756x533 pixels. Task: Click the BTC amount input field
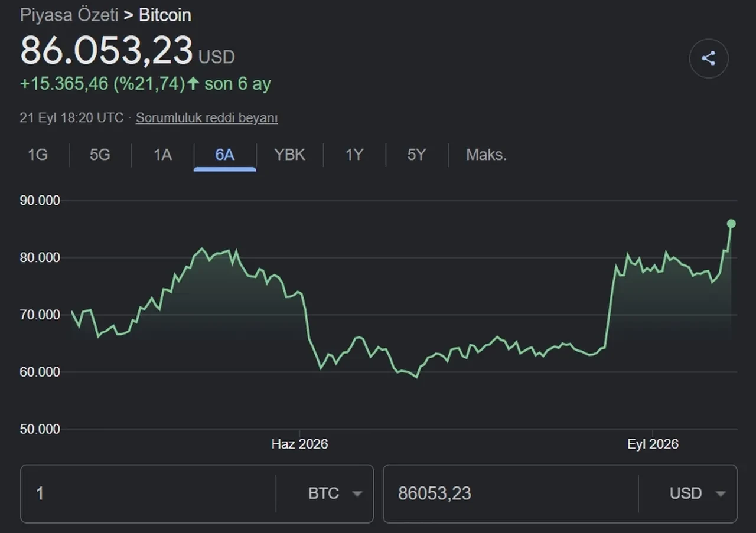pyautogui.click(x=148, y=493)
